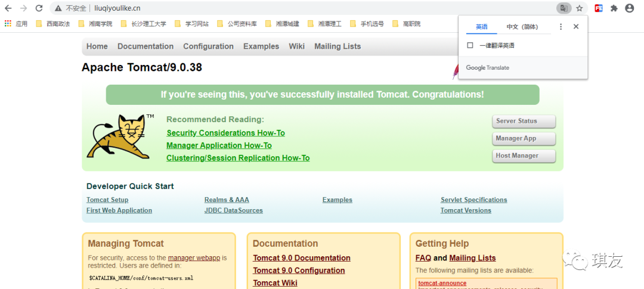Go back with the browser back arrow
The image size is (644, 289).
point(8,8)
